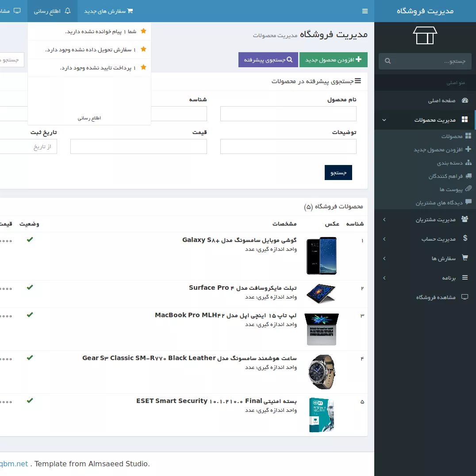476x476 pixels.
Task: Click the dashboard icon beside صفحه اصلی
Action: (465, 100)
